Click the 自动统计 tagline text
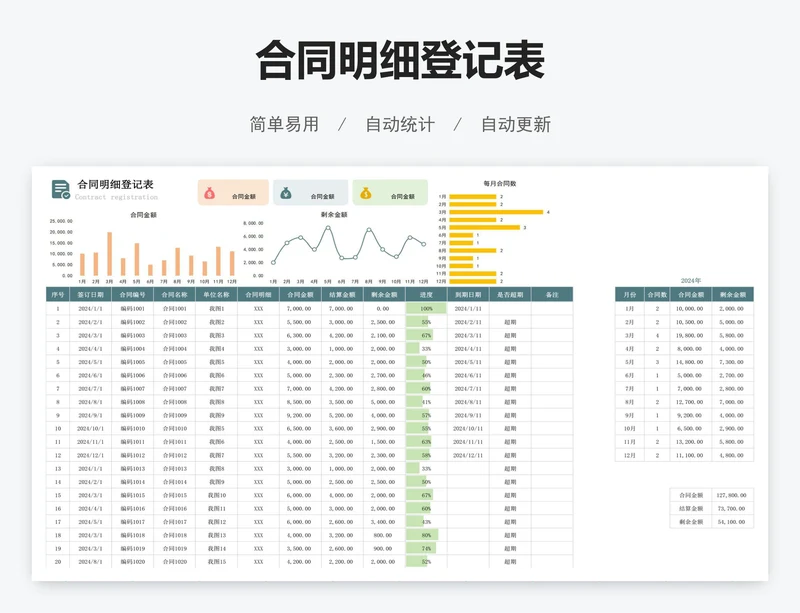This screenshot has height=613, width=800. pos(400,124)
